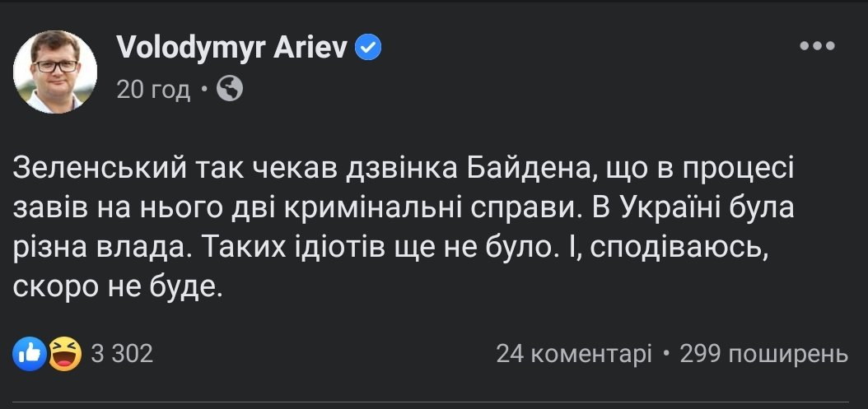Click the globe public audience icon
This screenshot has width=868, height=409.
pos(229,88)
